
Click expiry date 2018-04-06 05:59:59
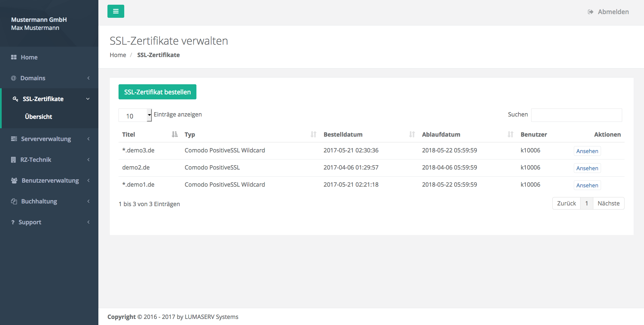[450, 168]
